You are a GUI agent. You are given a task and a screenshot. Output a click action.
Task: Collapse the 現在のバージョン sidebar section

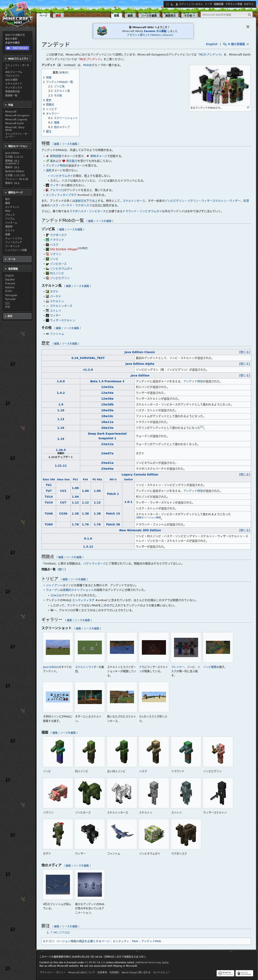[17, 146]
